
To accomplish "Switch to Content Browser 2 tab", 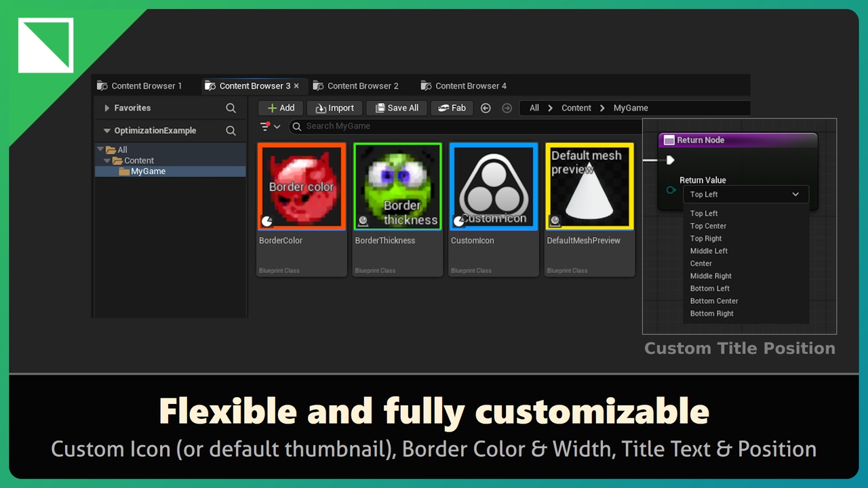I will [x=356, y=86].
